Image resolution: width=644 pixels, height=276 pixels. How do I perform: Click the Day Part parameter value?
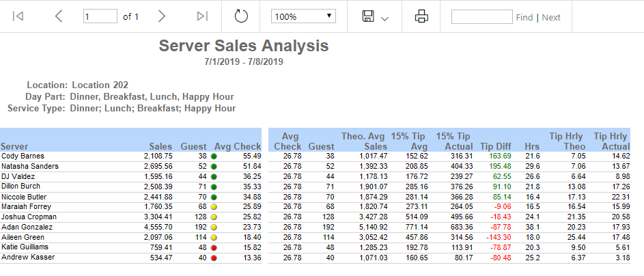point(152,97)
